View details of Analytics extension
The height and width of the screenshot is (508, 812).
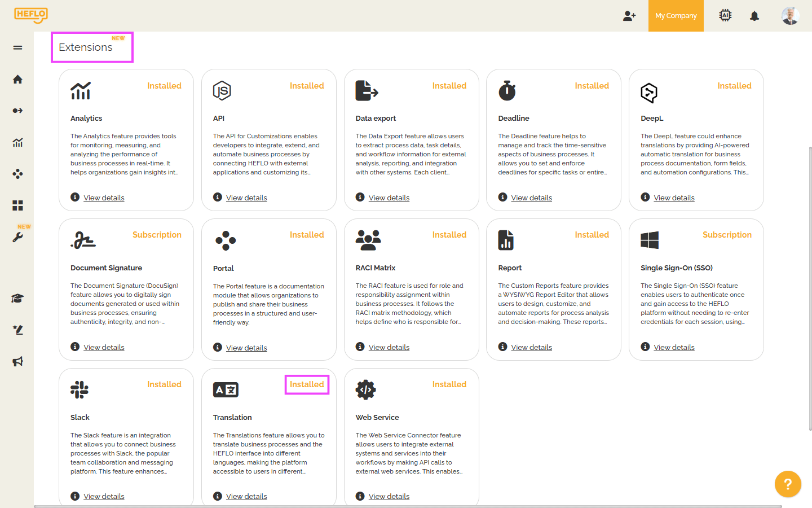click(x=104, y=198)
